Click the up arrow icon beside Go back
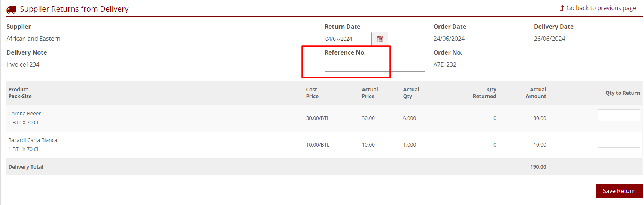 coord(562,8)
